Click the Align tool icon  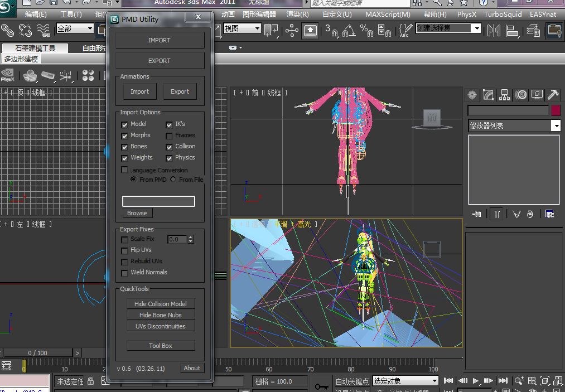[x=511, y=30]
